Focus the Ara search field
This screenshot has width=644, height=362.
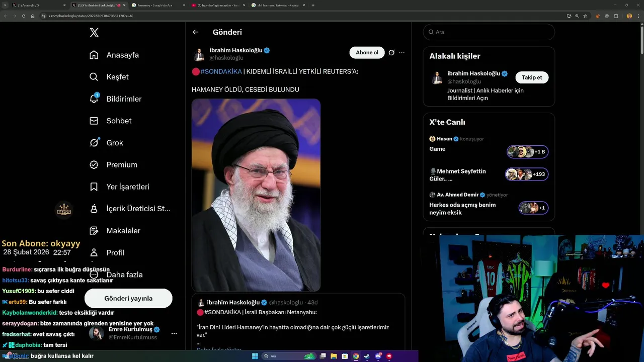[489, 32]
